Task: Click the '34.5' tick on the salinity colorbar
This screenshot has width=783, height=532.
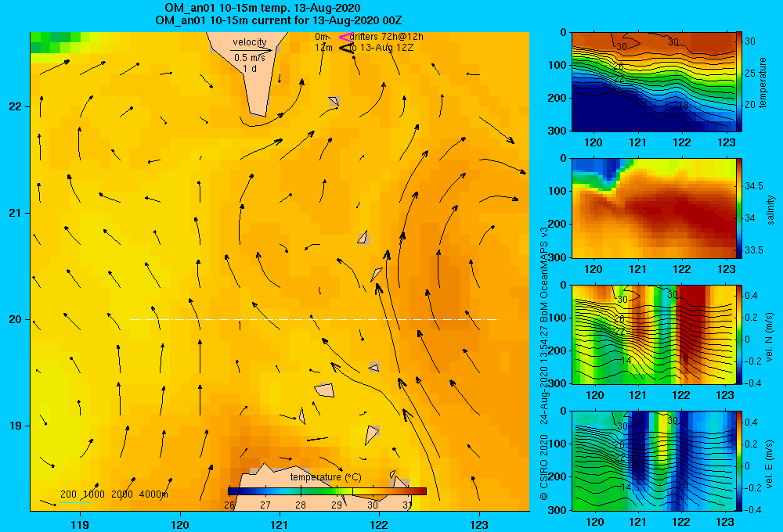Action: tap(753, 186)
